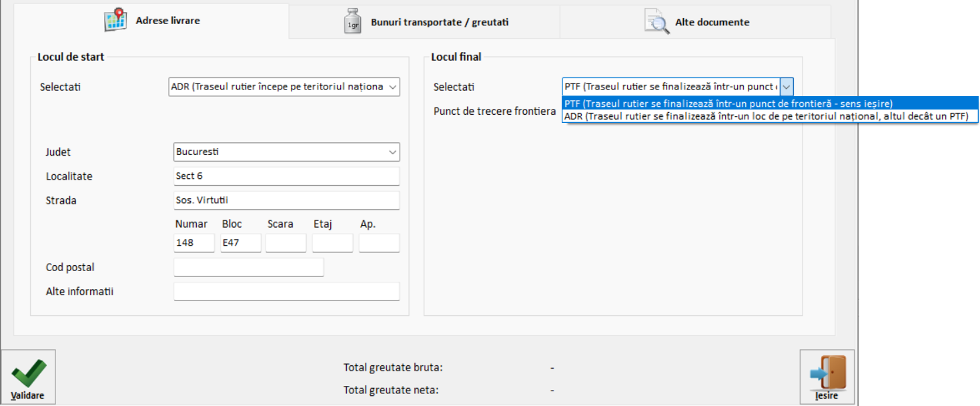The image size is (980, 406).
Task: Open the Alte documente tab
Action: point(696,21)
